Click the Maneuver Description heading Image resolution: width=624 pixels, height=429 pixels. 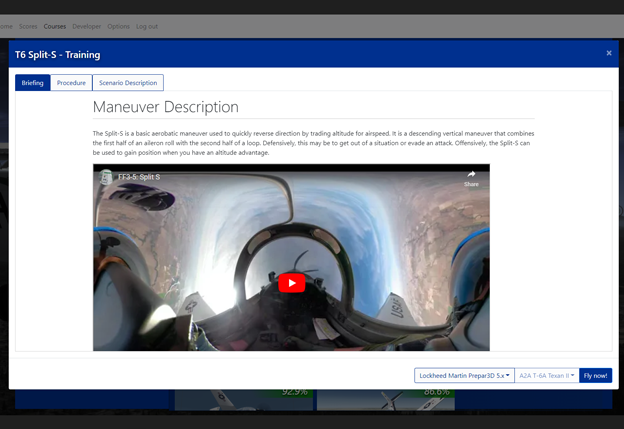[x=166, y=107]
